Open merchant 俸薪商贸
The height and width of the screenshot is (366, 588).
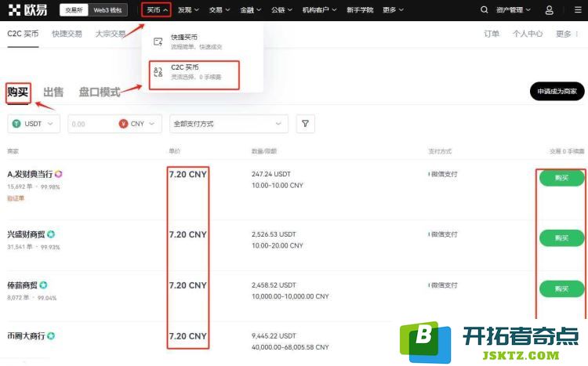pyautogui.click(x=22, y=285)
